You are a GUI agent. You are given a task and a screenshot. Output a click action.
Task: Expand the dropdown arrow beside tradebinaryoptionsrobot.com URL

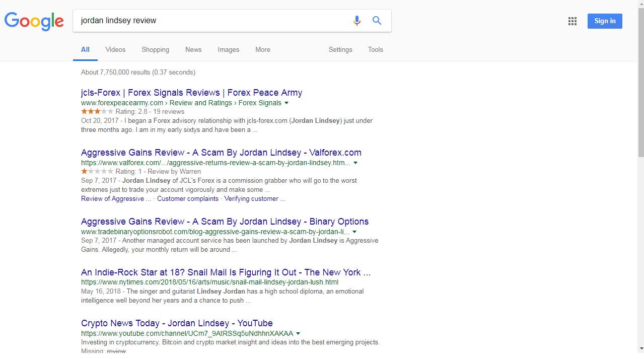(x=354, y=232)
